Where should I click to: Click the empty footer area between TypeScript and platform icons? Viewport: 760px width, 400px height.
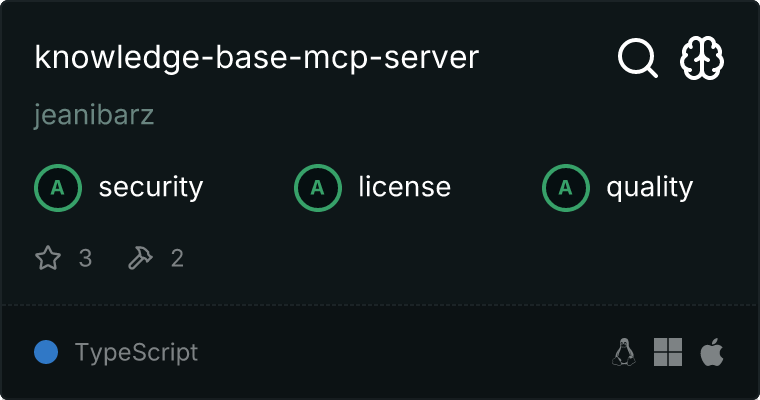(x=400, y=352)
